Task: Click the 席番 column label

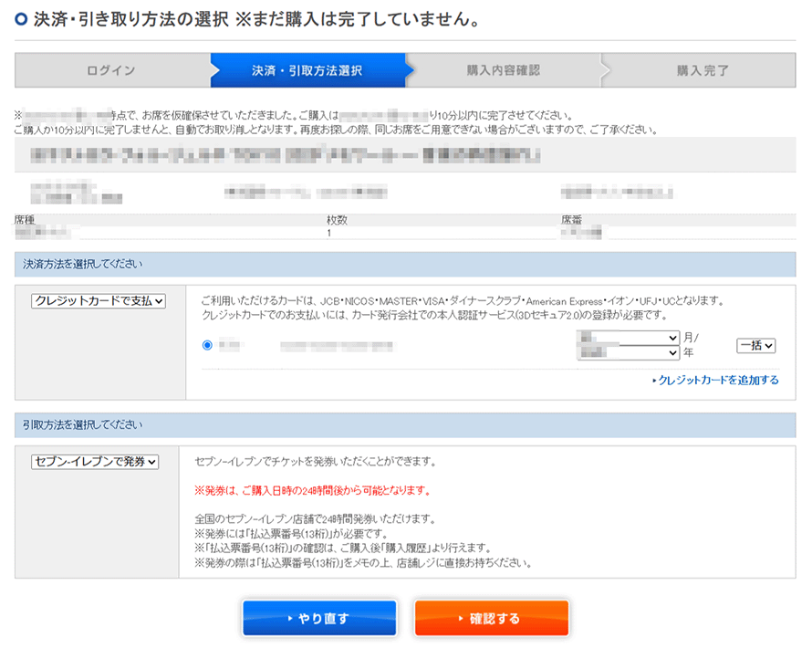Action: point(571,220)
